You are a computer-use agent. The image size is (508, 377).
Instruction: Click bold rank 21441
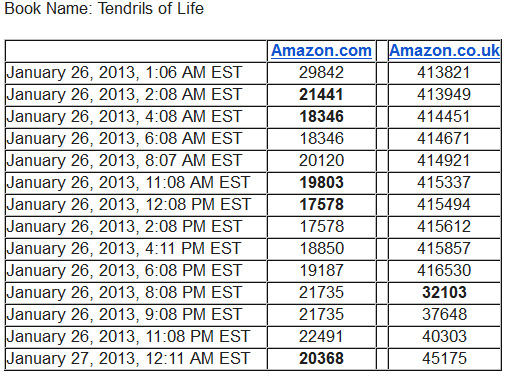point(321,94)
